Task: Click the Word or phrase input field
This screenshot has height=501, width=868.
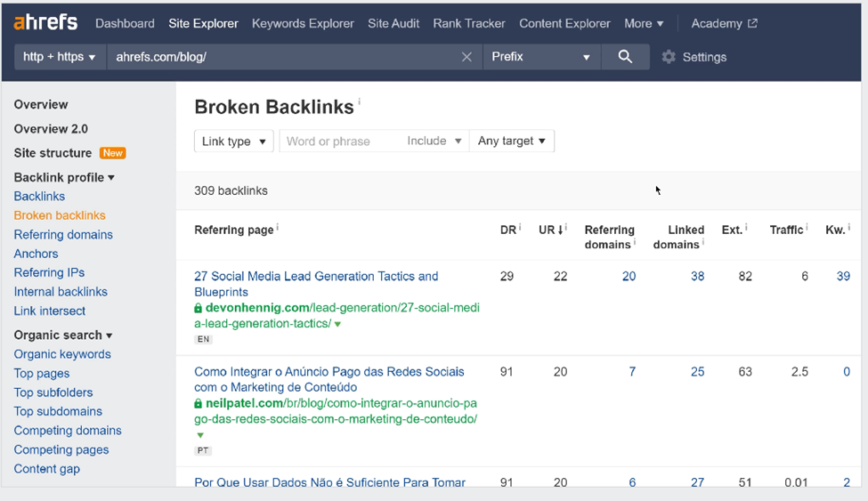Action: [340, 141]
